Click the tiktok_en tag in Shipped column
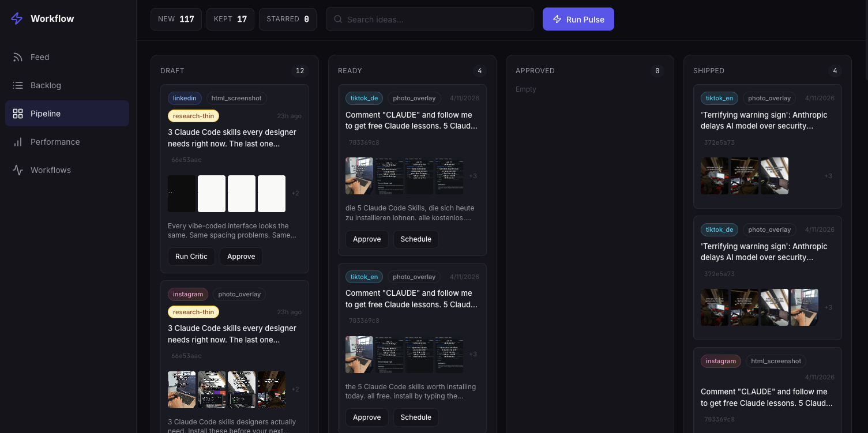 [x=719, y=98]
